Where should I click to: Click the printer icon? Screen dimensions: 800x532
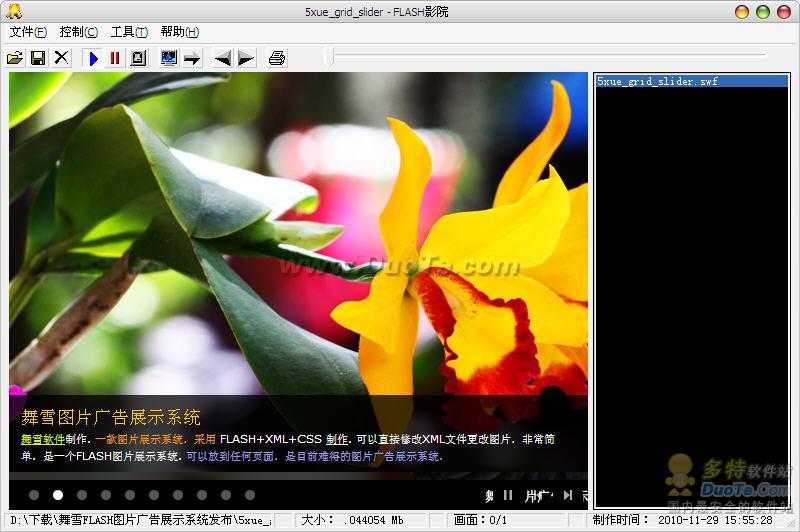(277, 58)
